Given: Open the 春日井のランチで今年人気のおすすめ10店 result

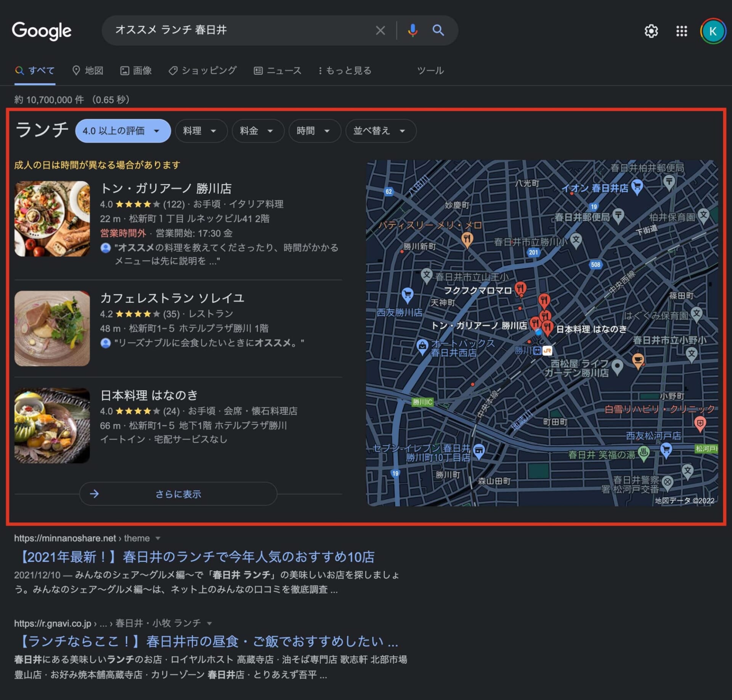Looking at the screenshot, I should click(x=194, y=557).
